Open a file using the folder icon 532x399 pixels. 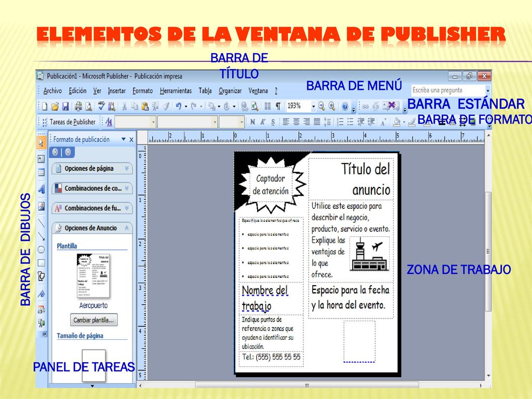[x=55, y=107]
